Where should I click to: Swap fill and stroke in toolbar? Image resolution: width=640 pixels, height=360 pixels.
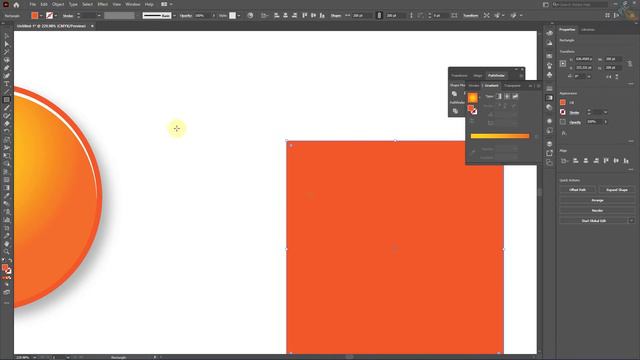coord(10,260)
